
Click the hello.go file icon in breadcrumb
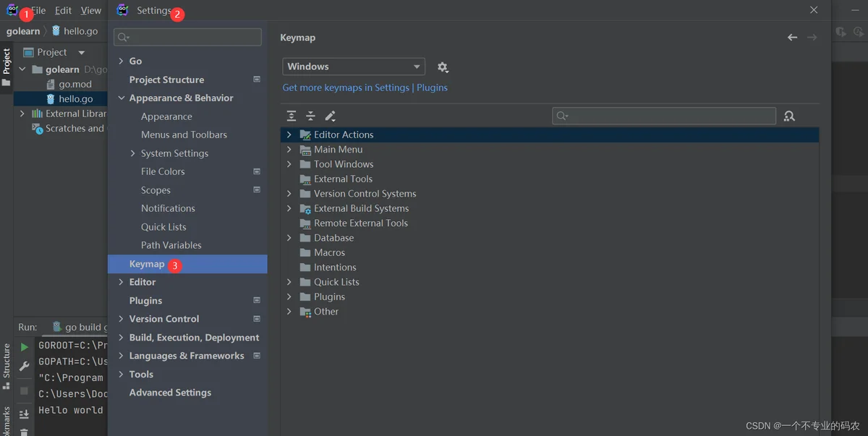tap(56, 31)
